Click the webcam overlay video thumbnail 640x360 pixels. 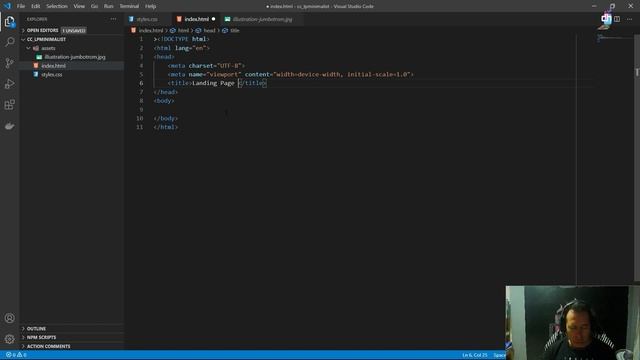(572, 322)
